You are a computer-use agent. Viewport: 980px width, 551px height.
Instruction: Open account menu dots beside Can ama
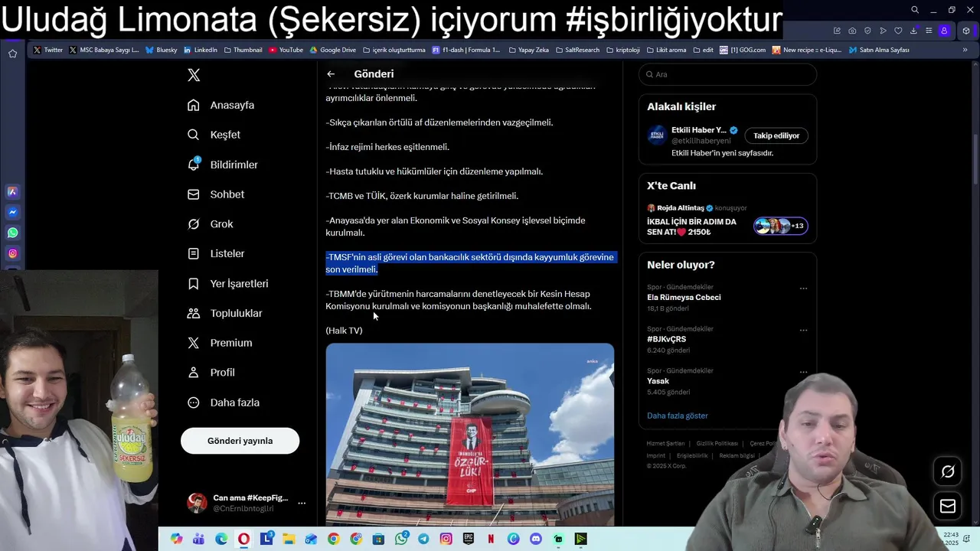pyautogui.click(x=302, y=503)
